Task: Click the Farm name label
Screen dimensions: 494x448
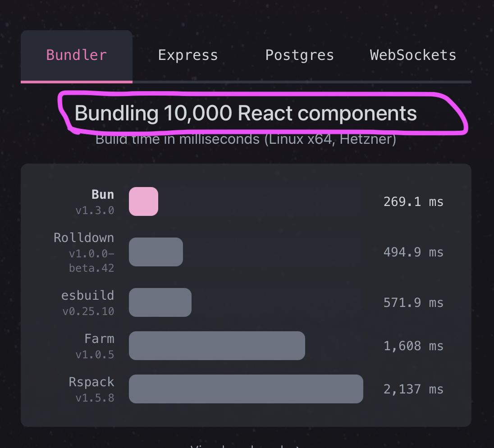Action: [99, 339]
